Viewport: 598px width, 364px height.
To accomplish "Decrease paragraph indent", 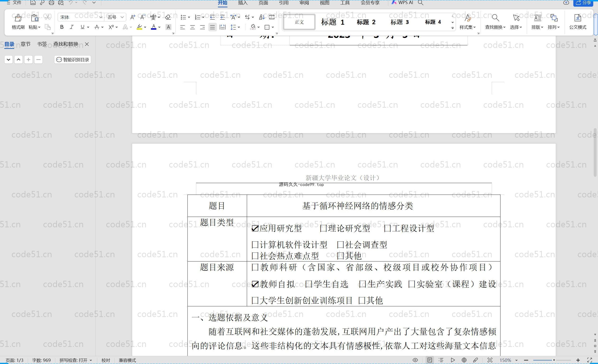I will click(212, 17).
